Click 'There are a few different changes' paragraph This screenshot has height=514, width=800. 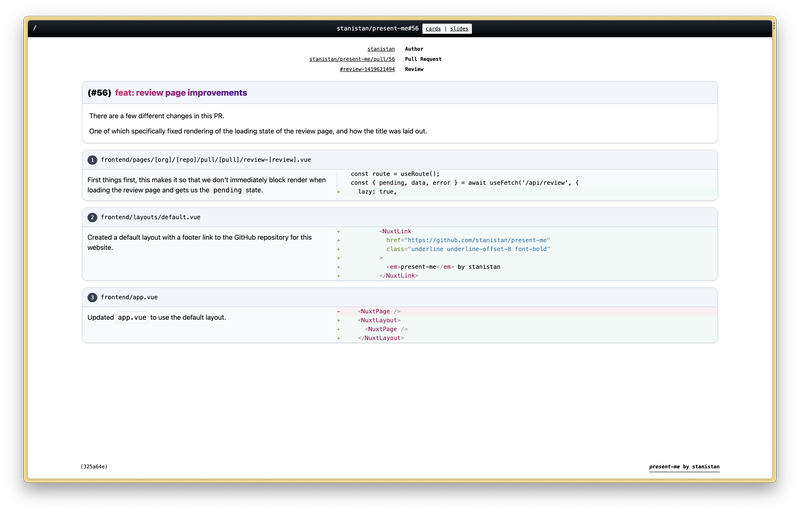157,116
